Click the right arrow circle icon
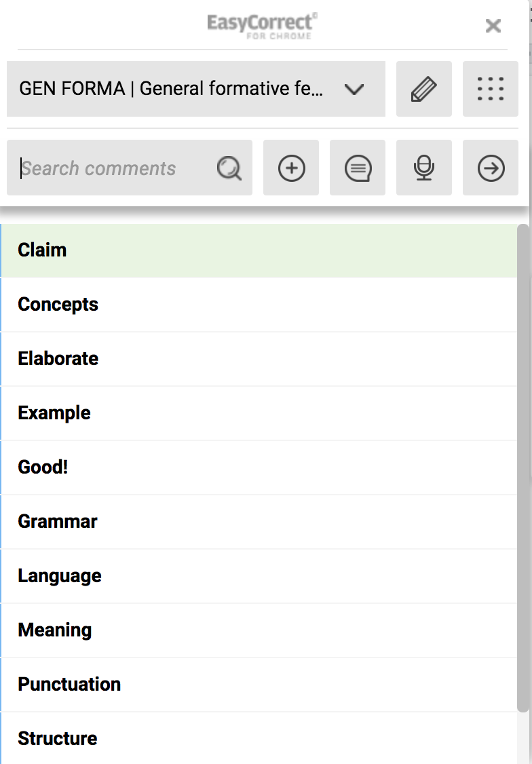The width and height of the screenshot is (532, 764). click(491, 168)
